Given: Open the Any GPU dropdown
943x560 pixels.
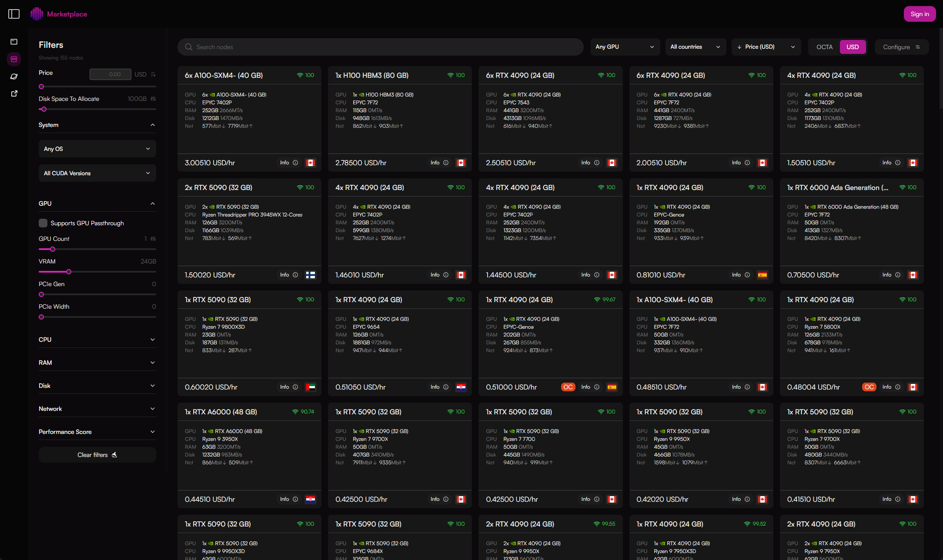Looking at the screenshot, I should coord(625,47).
